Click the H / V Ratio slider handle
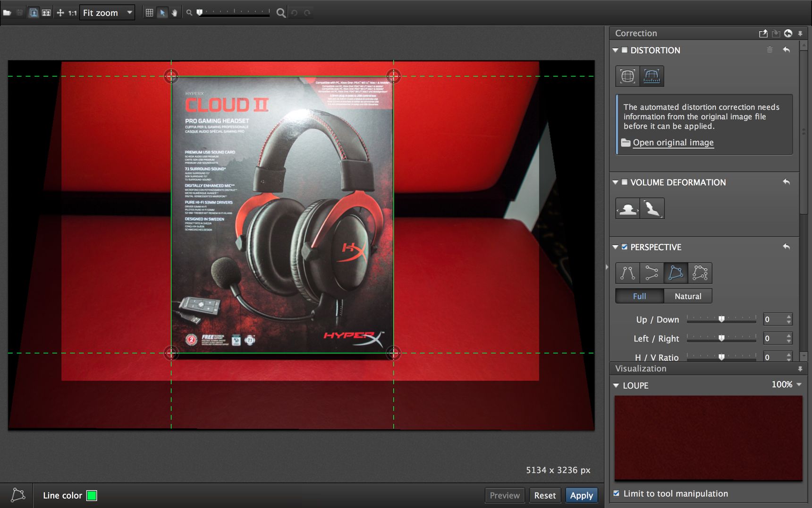This screenshot has height=508, width=812. (x=721, y=357)
